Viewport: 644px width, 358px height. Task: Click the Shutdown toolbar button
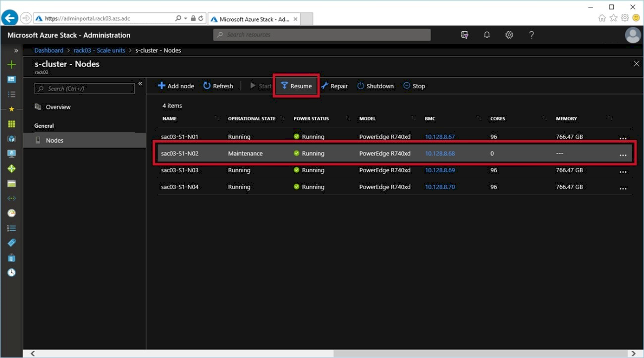tap(376, 86)
